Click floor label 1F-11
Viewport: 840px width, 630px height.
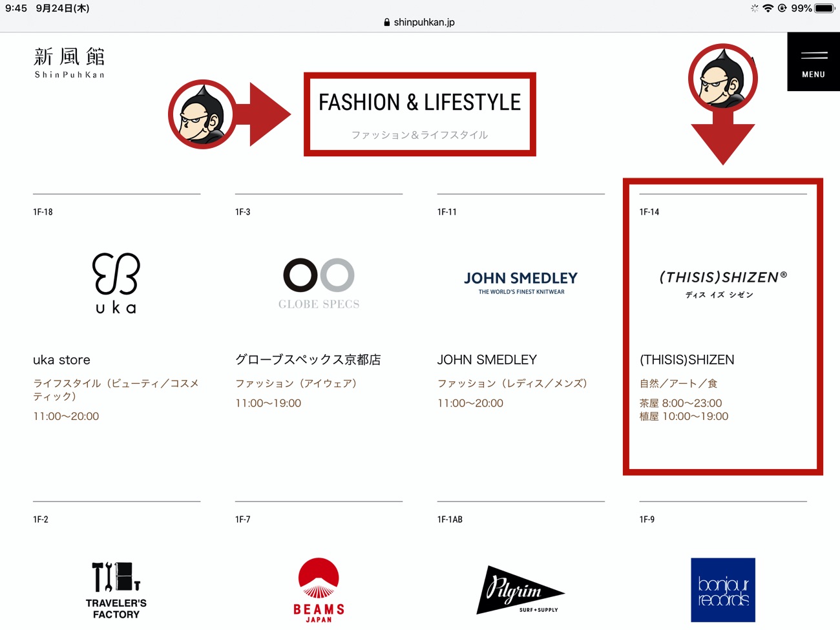pyautogui.click(x=447, y=212)
